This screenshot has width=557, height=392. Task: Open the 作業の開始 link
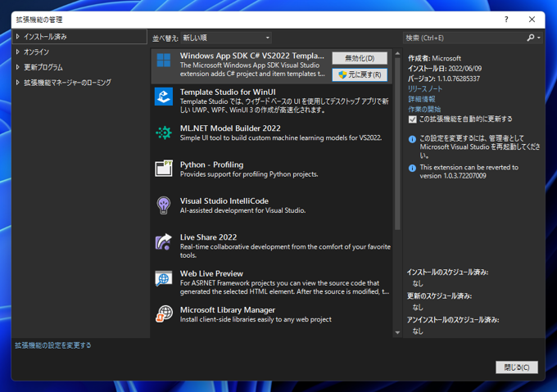click(x=424, y=109)
